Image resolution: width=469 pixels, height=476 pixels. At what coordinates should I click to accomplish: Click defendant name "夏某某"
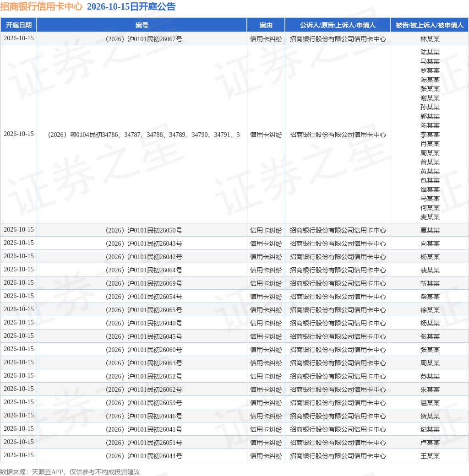430,230
